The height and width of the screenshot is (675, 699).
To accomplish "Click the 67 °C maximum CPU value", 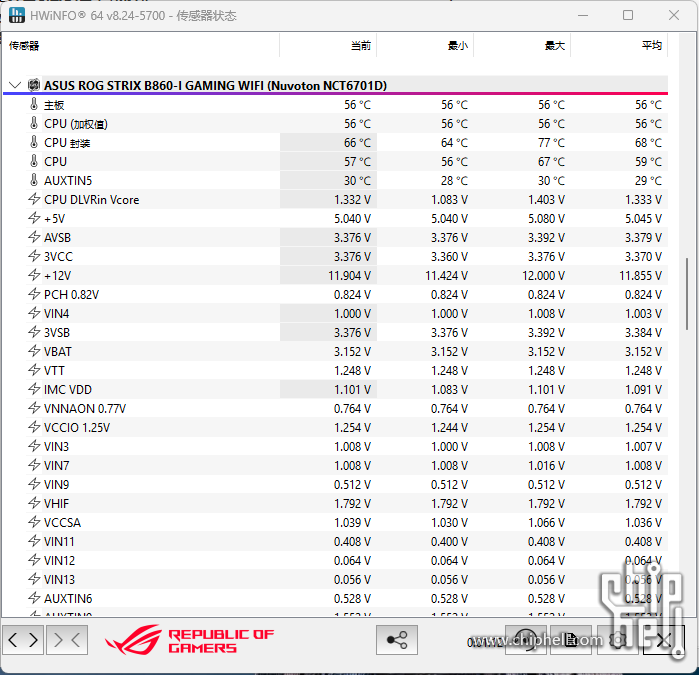I will (x=551, y=161).
